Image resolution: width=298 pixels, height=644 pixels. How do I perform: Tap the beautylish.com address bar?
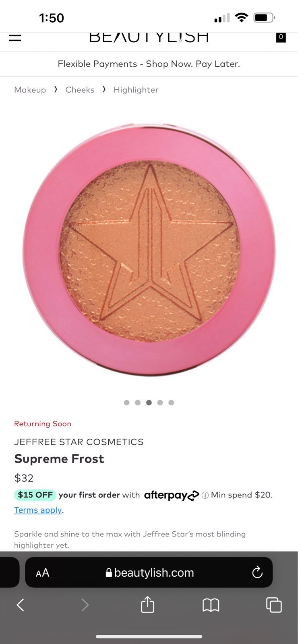[x=149, y=572]
